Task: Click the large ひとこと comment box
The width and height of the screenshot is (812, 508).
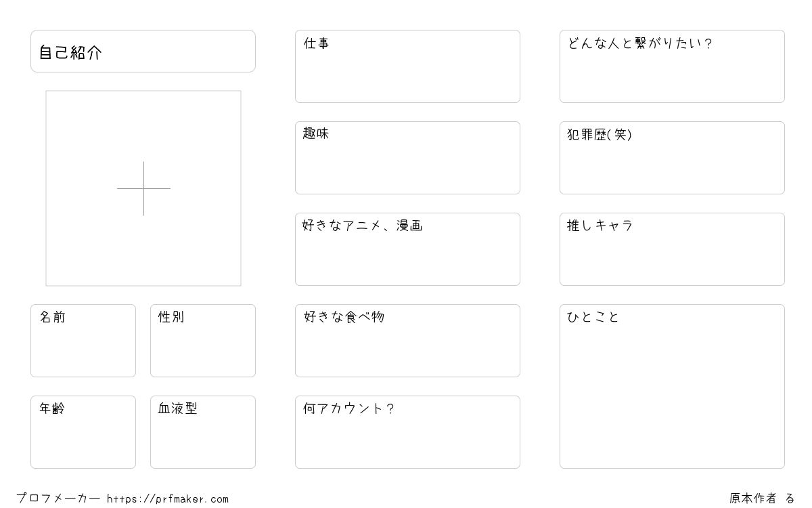Action: [x=672, y=386]
